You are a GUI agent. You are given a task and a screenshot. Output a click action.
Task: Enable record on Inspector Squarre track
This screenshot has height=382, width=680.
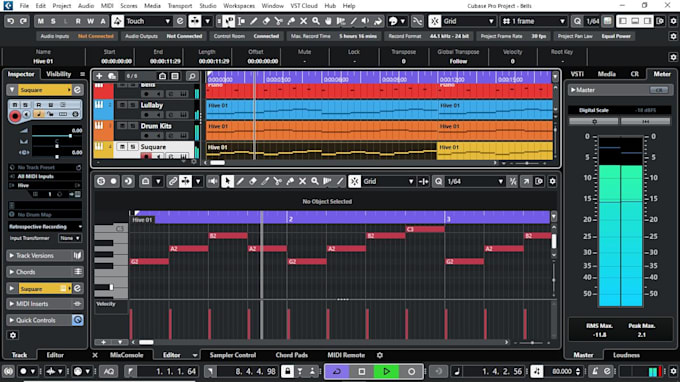(x=15, y=116)
